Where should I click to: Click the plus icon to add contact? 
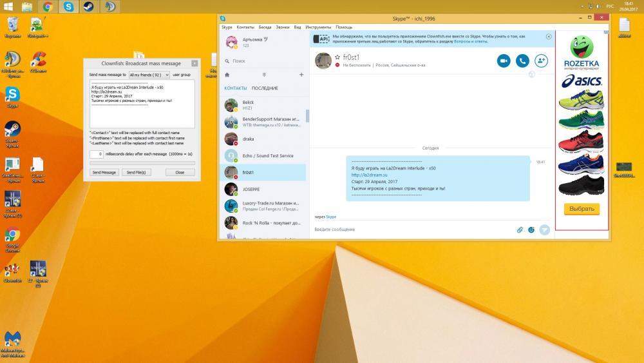click(x=301, y=75)
